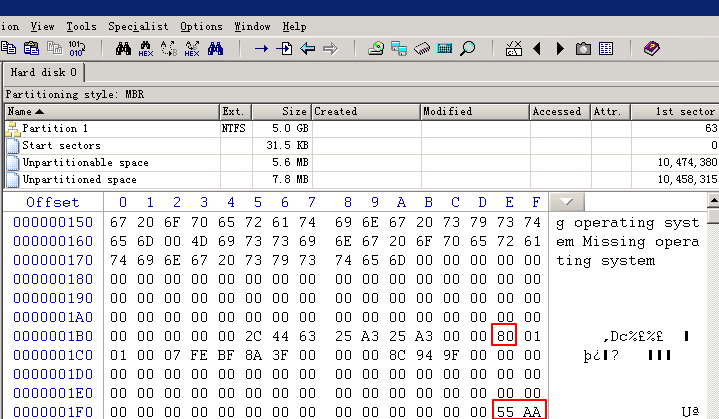Click '10,474,380' first sector value
This screenshot has width=719, height=419.
pyautogui.click(x=687, y=162)
